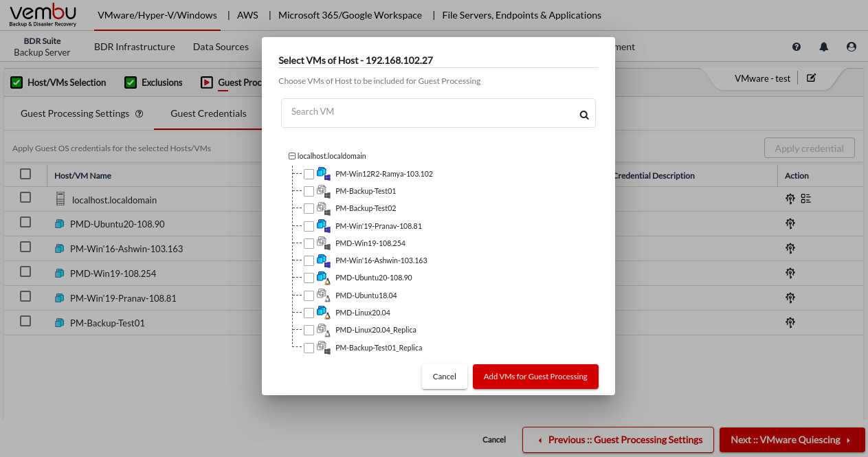
Task: Click into the Search VM field
Action: point(430,113)
